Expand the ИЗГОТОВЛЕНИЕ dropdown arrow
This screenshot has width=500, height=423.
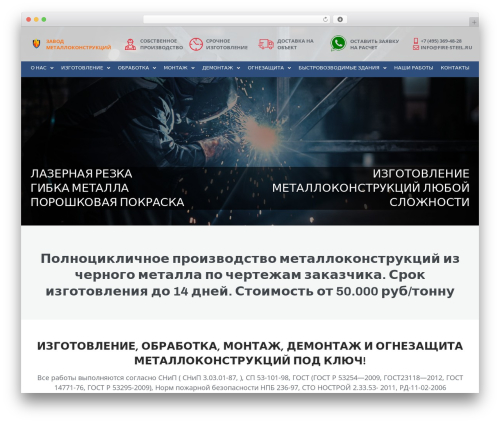click(108, 68)
